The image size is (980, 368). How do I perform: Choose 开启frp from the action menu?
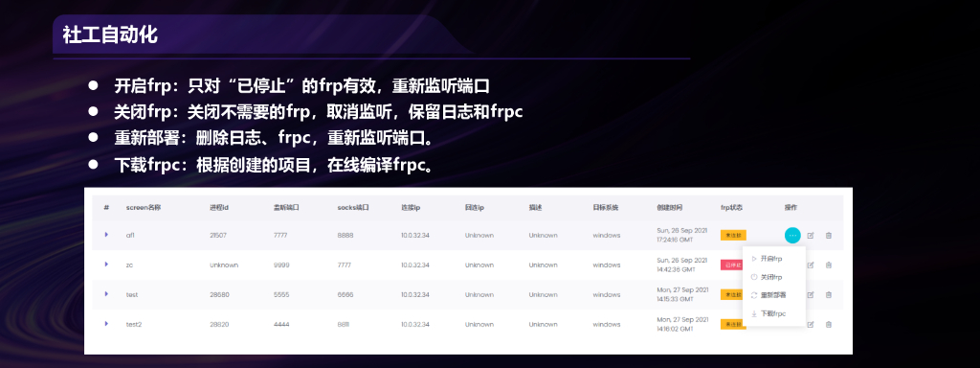point(773,258)
